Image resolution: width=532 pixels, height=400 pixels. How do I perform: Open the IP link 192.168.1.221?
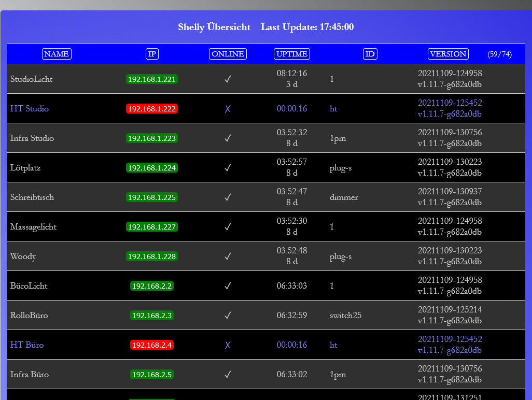pos(152,79)
